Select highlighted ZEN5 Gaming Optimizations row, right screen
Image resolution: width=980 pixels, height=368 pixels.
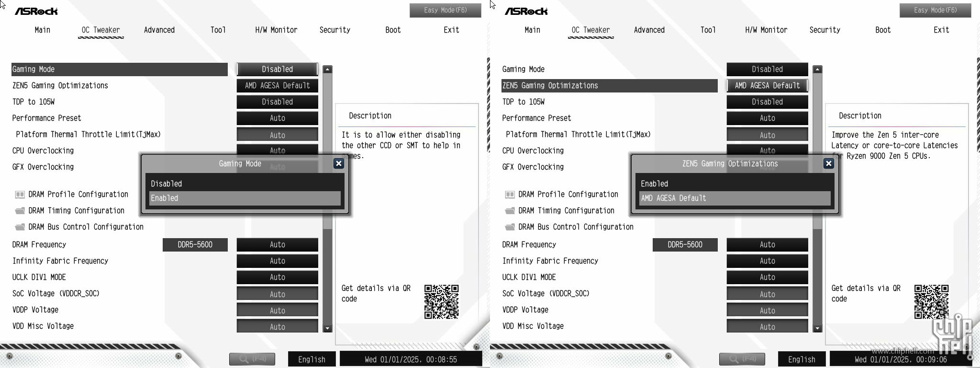tap(610, 86)
